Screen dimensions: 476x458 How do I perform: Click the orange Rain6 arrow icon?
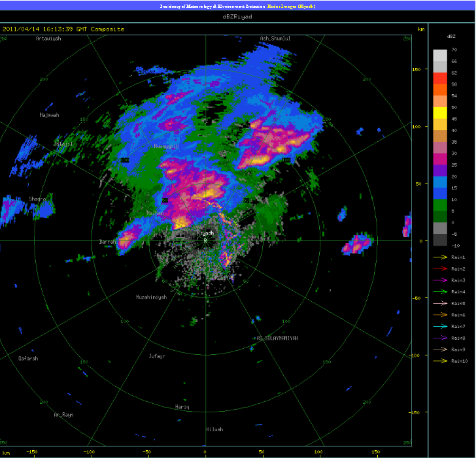tap(440, 315)
